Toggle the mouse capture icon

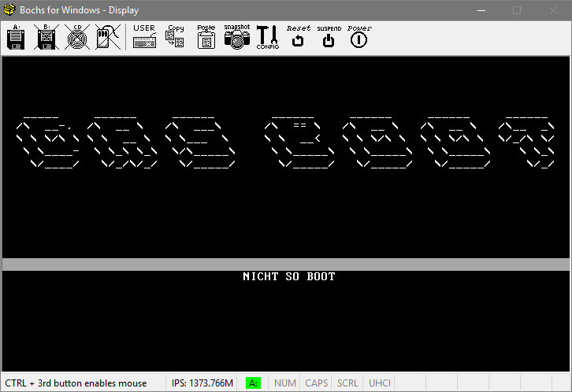(x=108, y=37)
